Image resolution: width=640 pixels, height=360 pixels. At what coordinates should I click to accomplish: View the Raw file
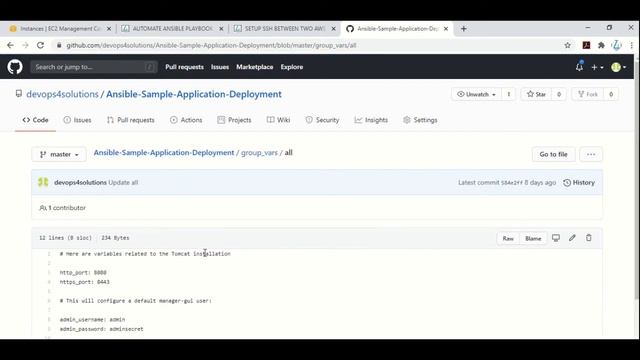pos(508,238)
